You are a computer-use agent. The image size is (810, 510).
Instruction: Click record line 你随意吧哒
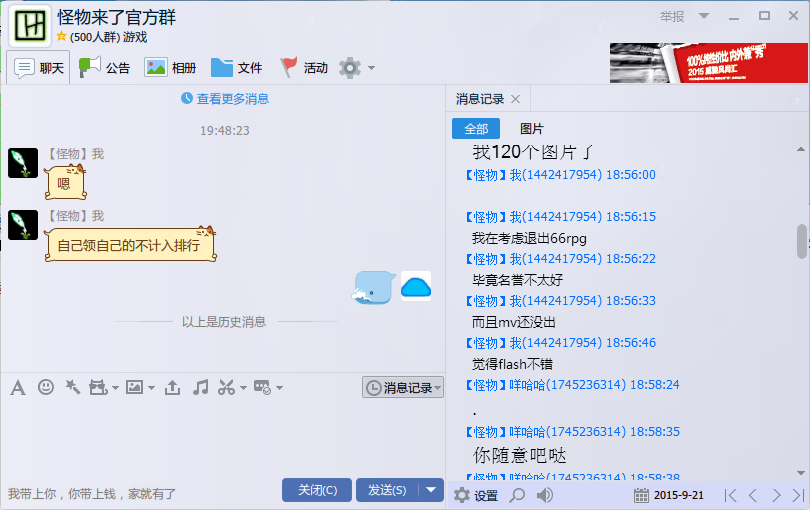click(520, 455)
